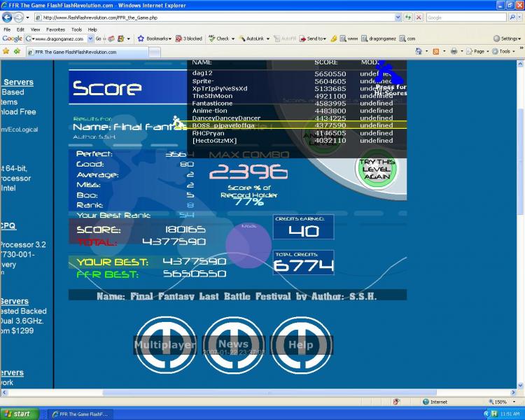
Task: Open the Tools dropdown in command bar
Action: (x=503, y=51)
